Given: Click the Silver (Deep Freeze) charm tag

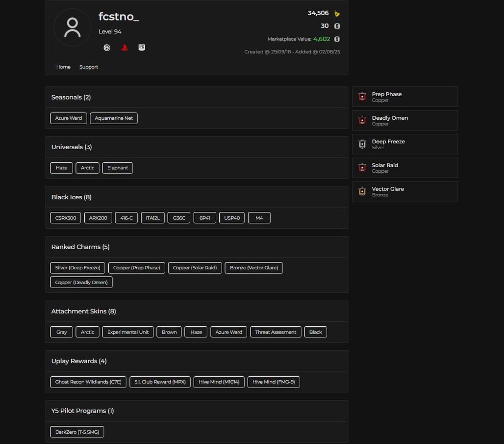Looking at the screenshot, I should pyautogui.click(x=77, y=268).
